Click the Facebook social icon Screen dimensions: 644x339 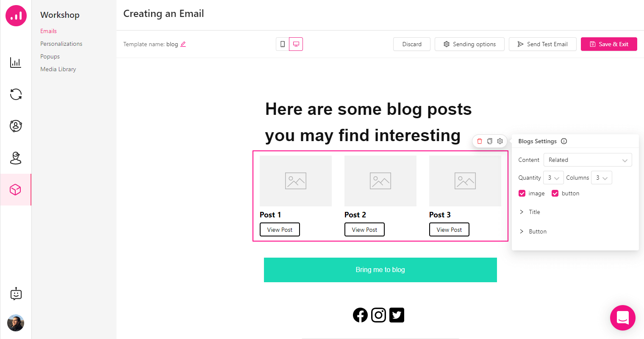(x=360, y=315)
